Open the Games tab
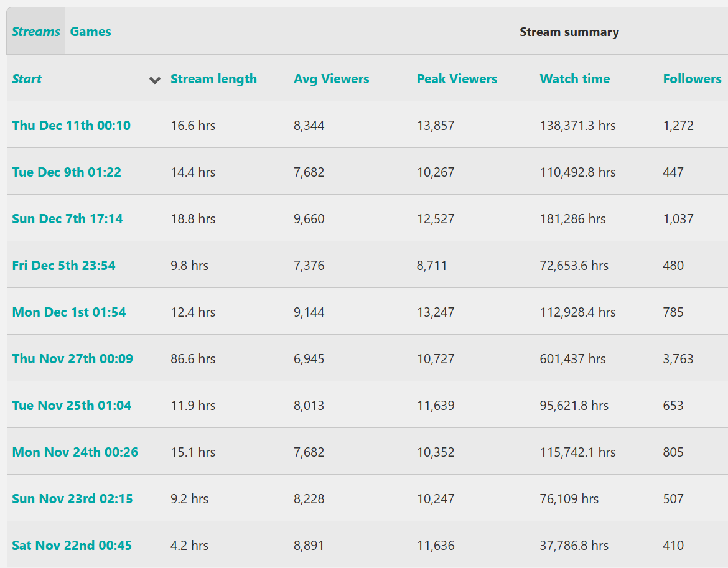 91,32
